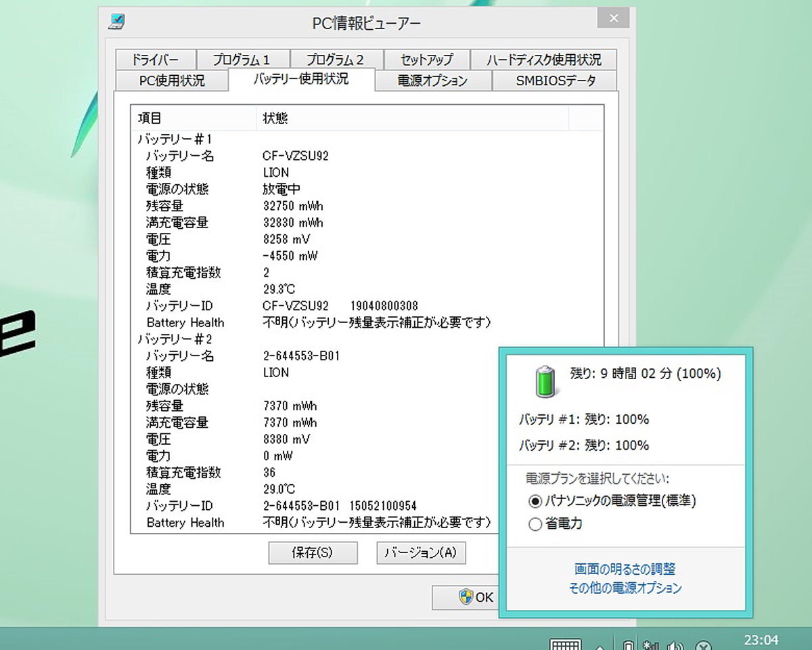Image resolution: width=812 pixels, height=650 pixels.
Task: Click the 放電中 power state value
Action: (x=281, y=190)
